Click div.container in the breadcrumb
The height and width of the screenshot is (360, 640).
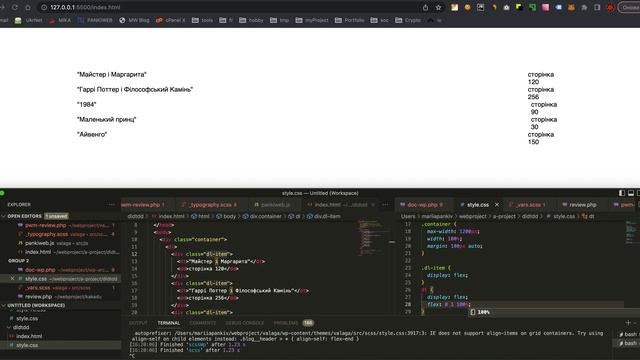[x=265, y=216]
